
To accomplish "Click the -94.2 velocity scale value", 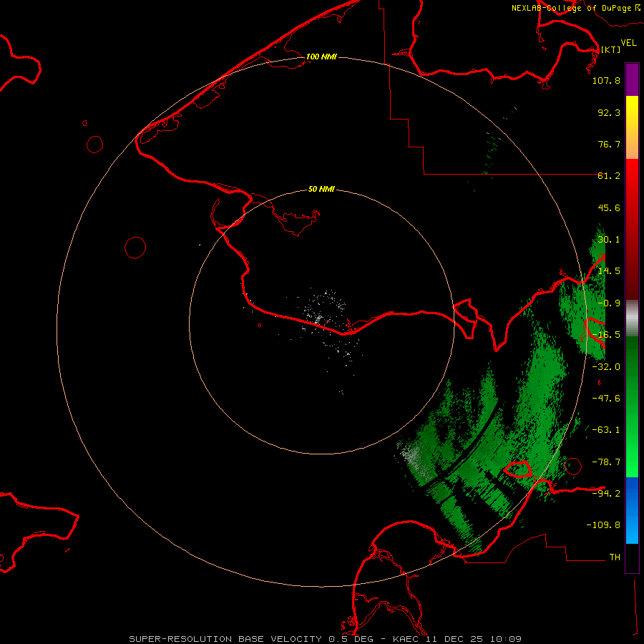I will [606, 493].
